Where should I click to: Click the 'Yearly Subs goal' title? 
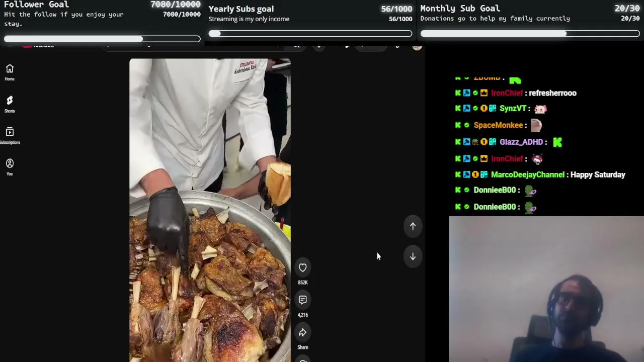(241, 9)
